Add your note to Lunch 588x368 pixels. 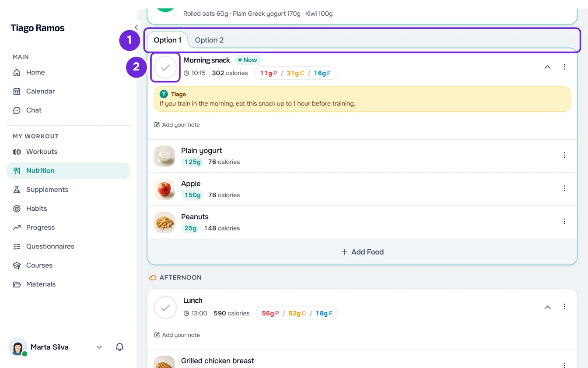tap(177, 335)
